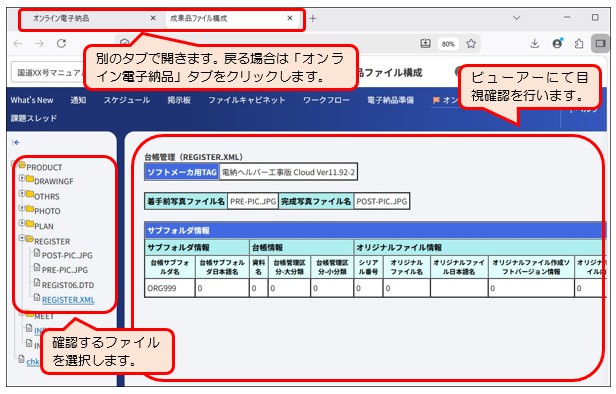This screenshot has width=616, height=394.
Task: Open the REGISTER.XML file link
Action: point(68,300)
